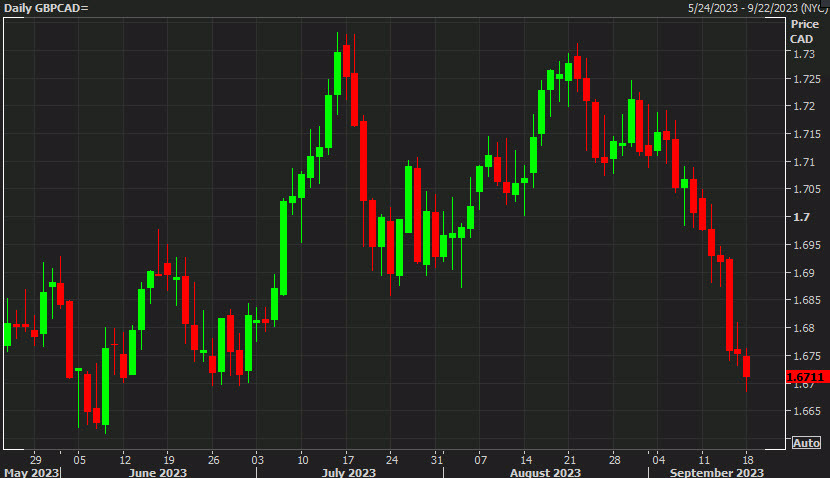Click the 03 date tick label
Viewport: 830px width, 478px height.
tap(257, 459)
